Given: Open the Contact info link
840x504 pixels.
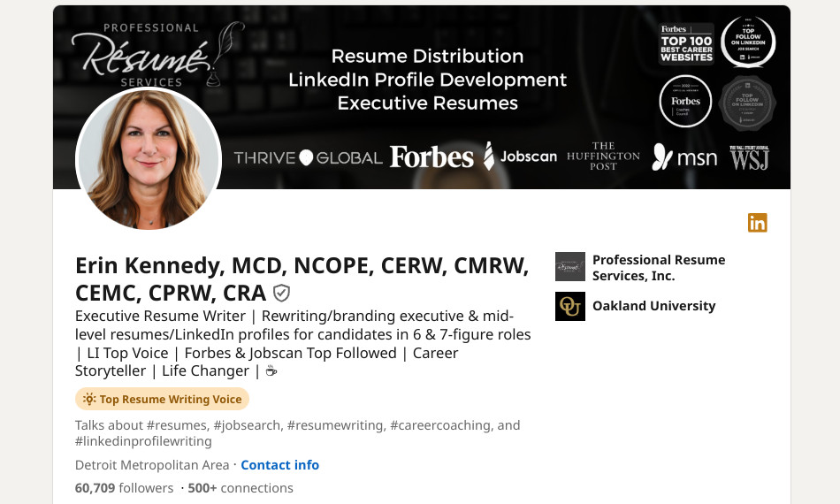Looking at the screenshot, I should [x=279, y=465].
